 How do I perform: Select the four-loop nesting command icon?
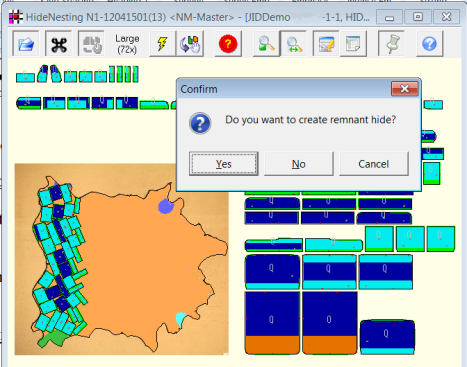[x=59, y=44]
